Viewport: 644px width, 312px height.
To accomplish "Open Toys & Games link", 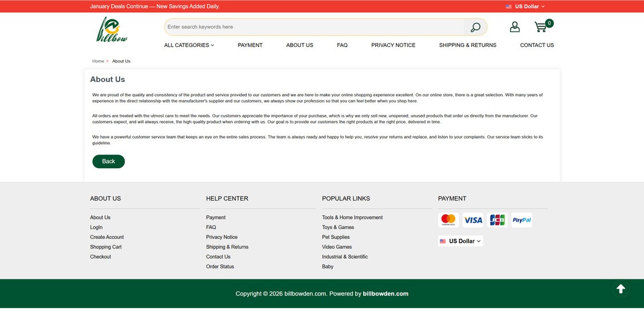I will pyautogui.click(x=337, y=227).
